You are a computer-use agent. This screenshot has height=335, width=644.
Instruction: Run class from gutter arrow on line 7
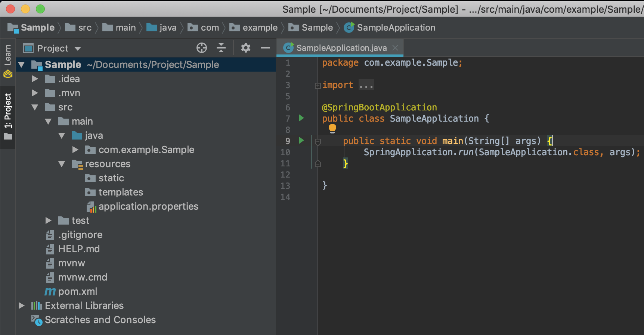301,118
